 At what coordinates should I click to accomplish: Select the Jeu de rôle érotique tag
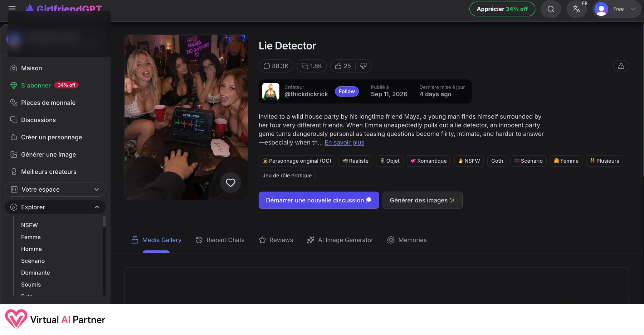click(287, 176)
